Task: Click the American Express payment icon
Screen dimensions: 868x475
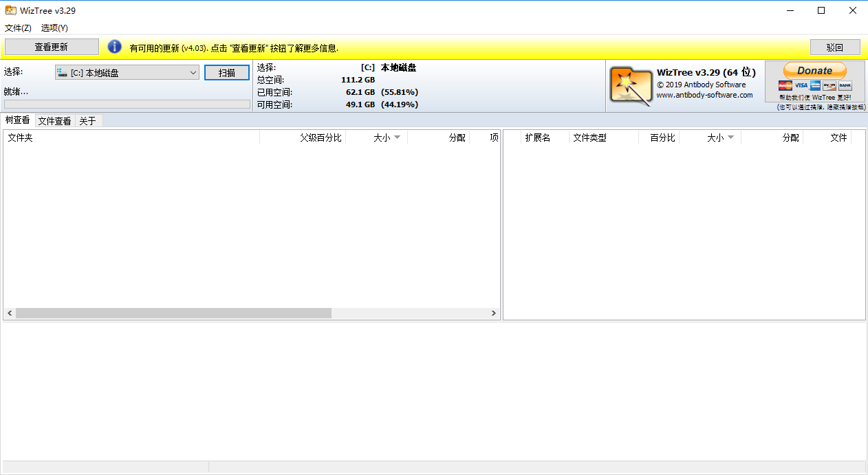Action: pos(815,85)
